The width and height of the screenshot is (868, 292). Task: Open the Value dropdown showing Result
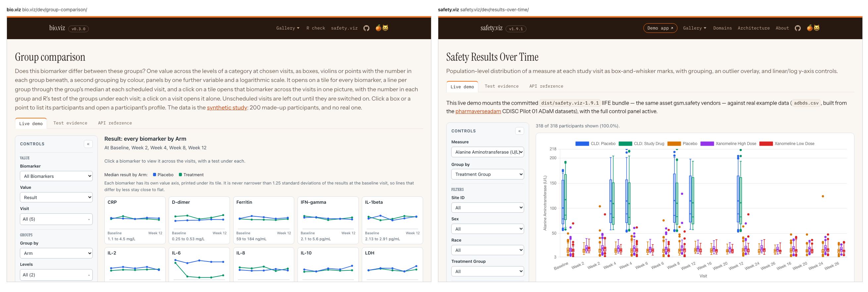[x=56, y=197]
